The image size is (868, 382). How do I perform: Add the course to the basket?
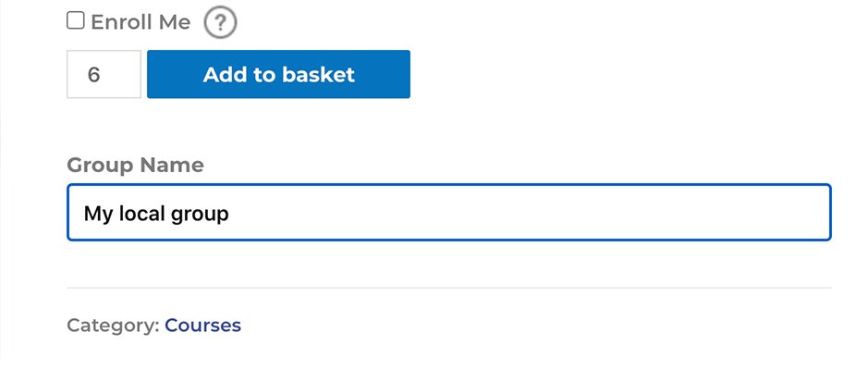coord(278,75)
